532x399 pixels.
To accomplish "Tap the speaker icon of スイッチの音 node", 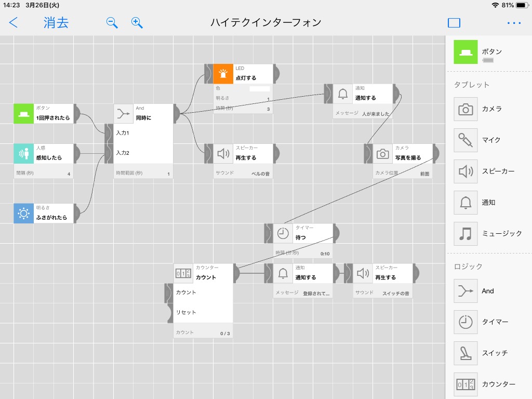I will point(363,273).
